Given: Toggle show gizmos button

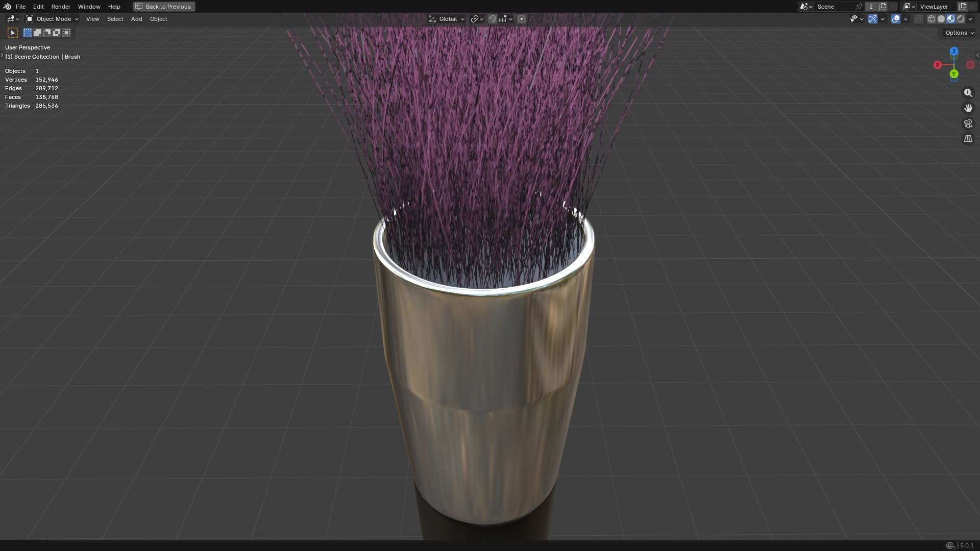Looking at the screenshot, I should [x=873, y=19].
